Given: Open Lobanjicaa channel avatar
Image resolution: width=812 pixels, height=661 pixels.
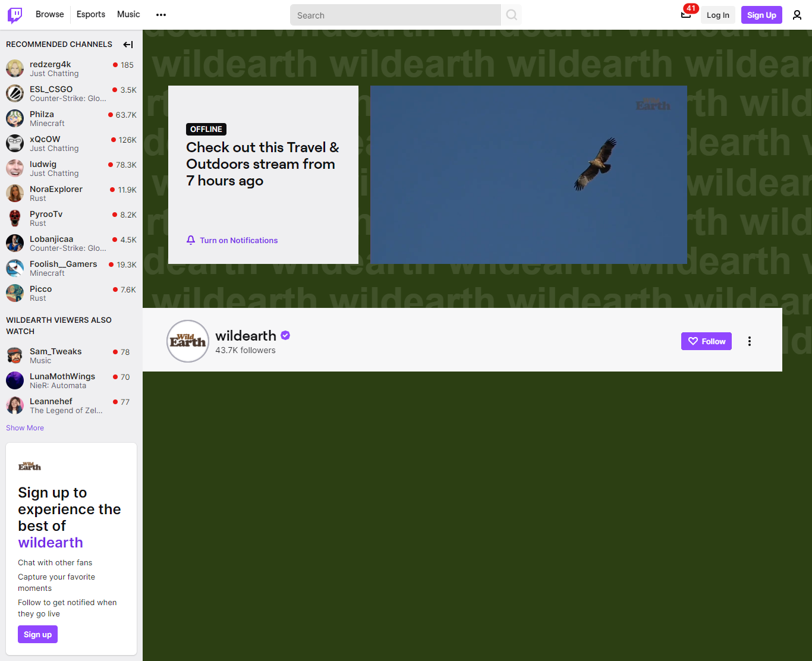Looking at the screenshot, I should pos(15,243).
